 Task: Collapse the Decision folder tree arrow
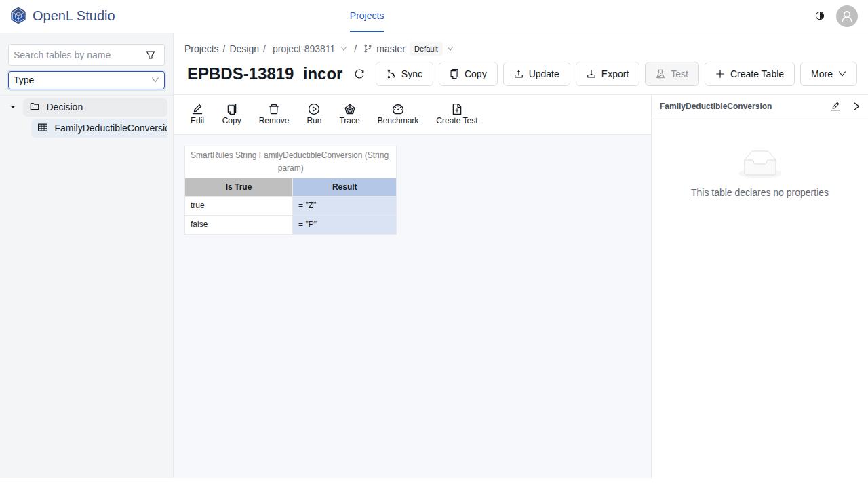[x=13, y=107]
